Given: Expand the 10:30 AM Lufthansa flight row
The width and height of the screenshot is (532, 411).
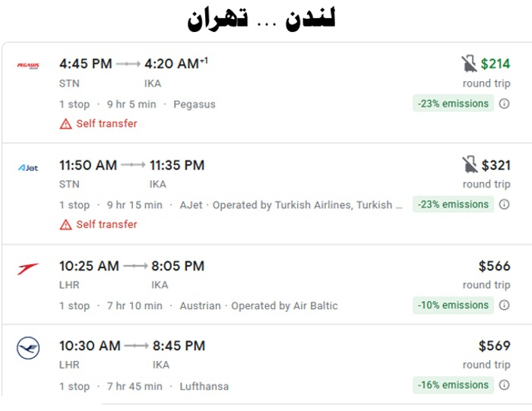Looking at the screenshot, I should click(x=267, y=364).
